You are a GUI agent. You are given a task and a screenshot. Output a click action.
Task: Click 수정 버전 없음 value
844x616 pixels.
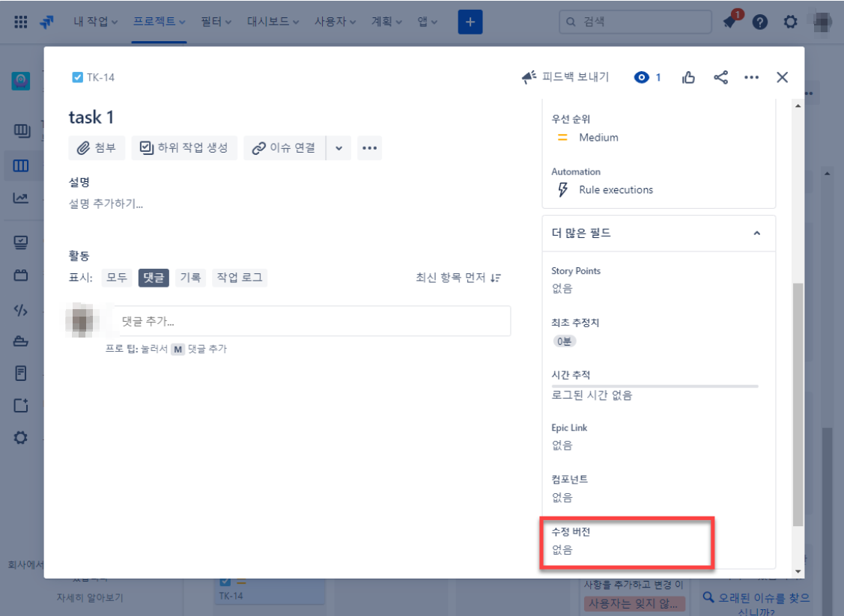click(562, 550)
